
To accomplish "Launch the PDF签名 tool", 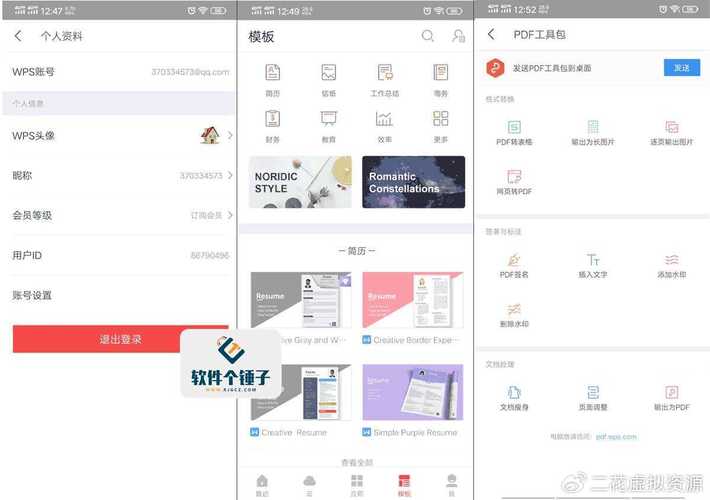I will coord(514,265).
